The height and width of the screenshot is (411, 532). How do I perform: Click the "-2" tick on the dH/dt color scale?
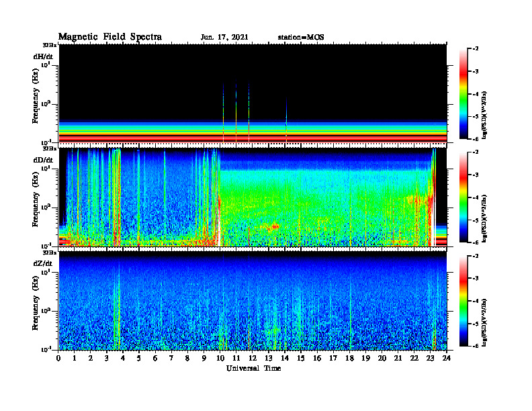click(x=475, y=49)
